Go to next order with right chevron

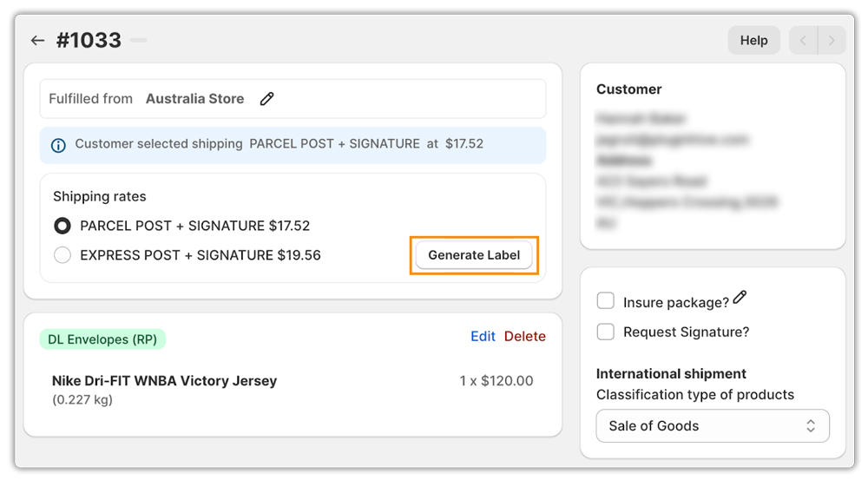832,41
